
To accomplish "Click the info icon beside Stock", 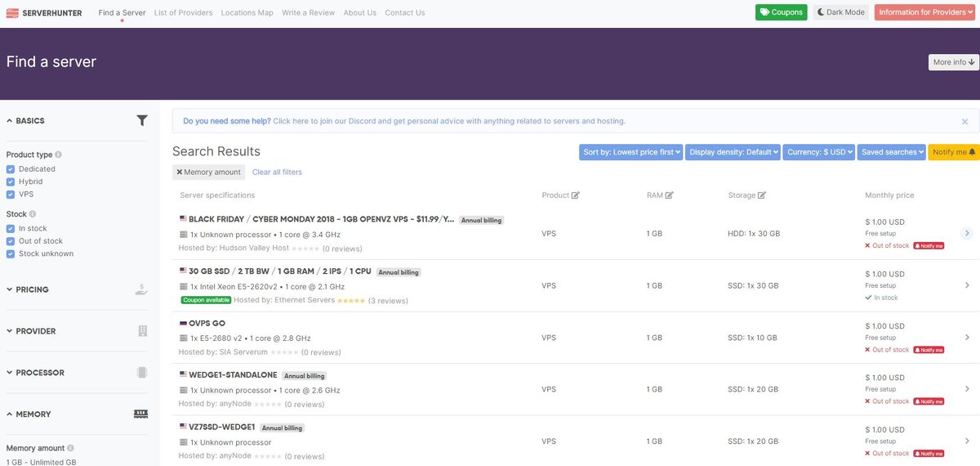I will click(33, 214).
